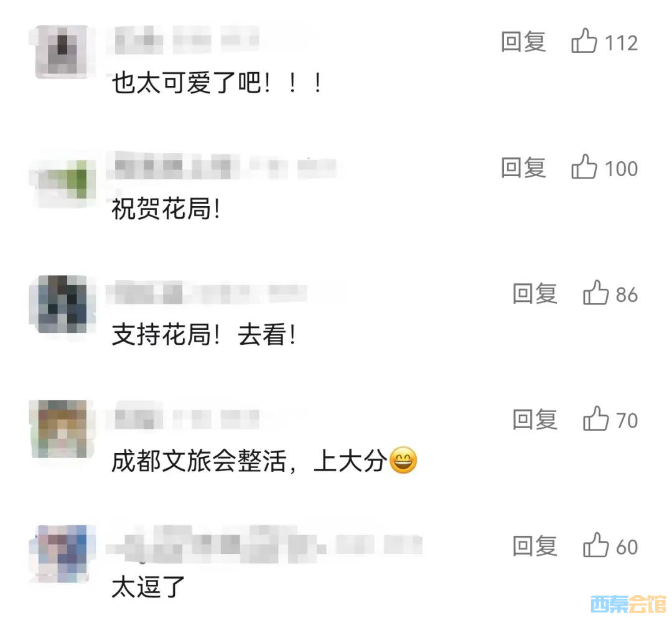Reply to '也太可爱了吧' comment
Screen dimensions: 672x618
[523, 42]
